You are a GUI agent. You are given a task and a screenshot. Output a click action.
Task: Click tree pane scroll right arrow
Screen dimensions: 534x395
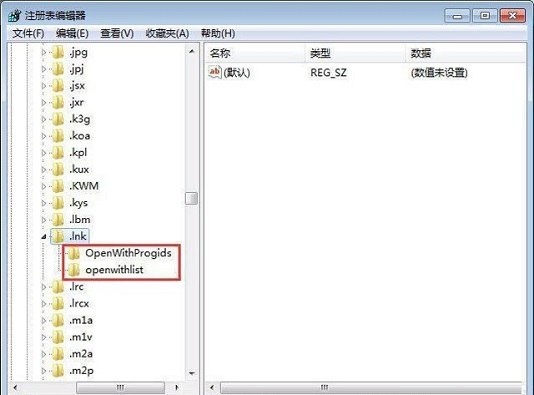pyautogui.click(x=176, y=387)
